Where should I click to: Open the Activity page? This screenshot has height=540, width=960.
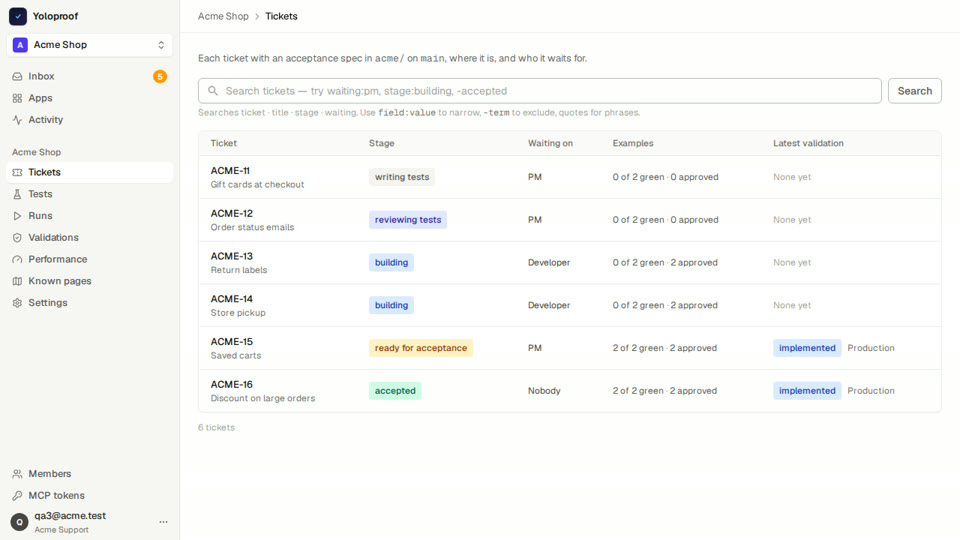click(89, 120)
